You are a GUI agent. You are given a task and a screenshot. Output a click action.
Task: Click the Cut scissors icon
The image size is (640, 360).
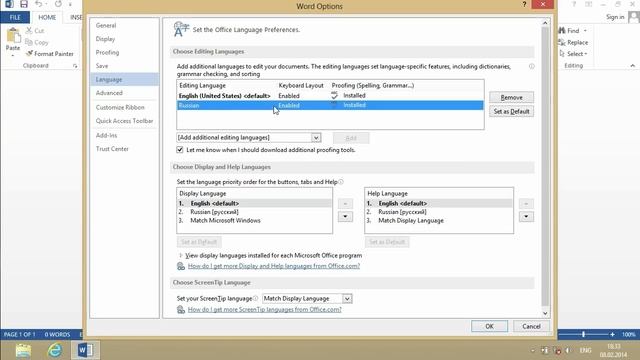point(29,31)
